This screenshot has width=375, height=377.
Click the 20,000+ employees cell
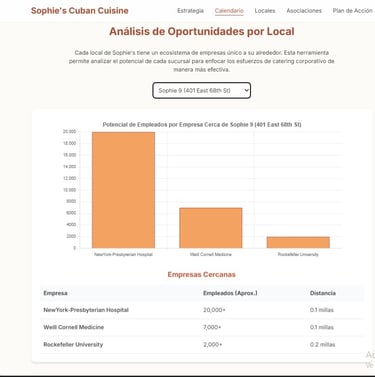pos(214,310)
